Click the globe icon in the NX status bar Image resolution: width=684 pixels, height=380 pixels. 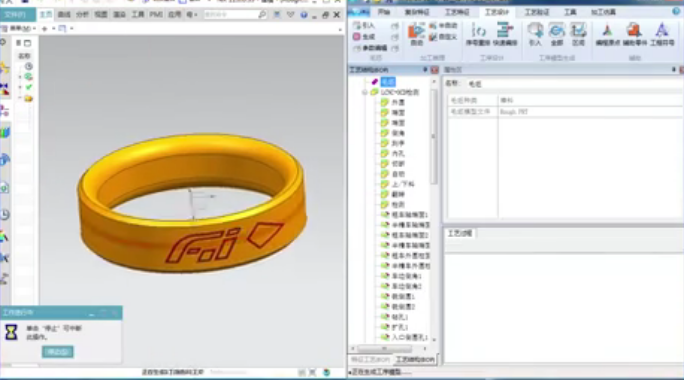[x=327, y=372]
